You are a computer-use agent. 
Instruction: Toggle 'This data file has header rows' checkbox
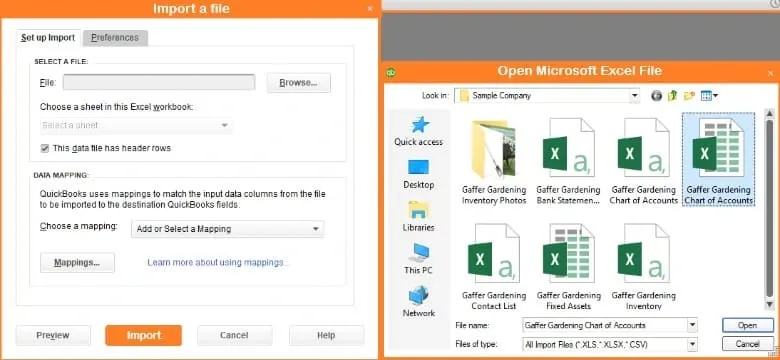pyautogui.click(x=45, y=148)
